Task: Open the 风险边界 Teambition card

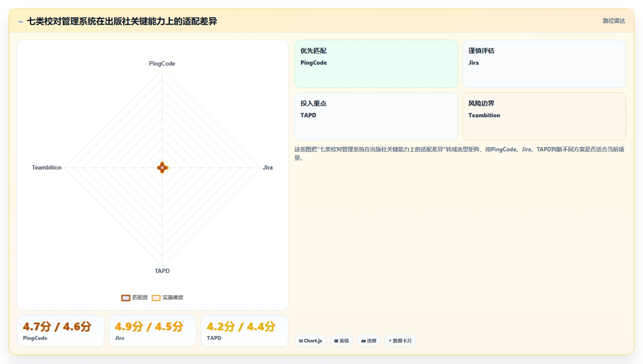Action: coord(544,116)
